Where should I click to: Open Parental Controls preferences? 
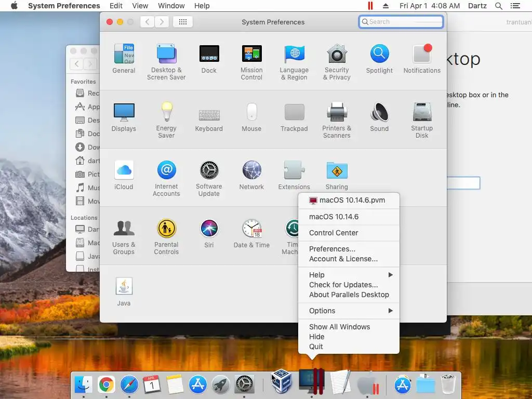click(x=166, y=237)
